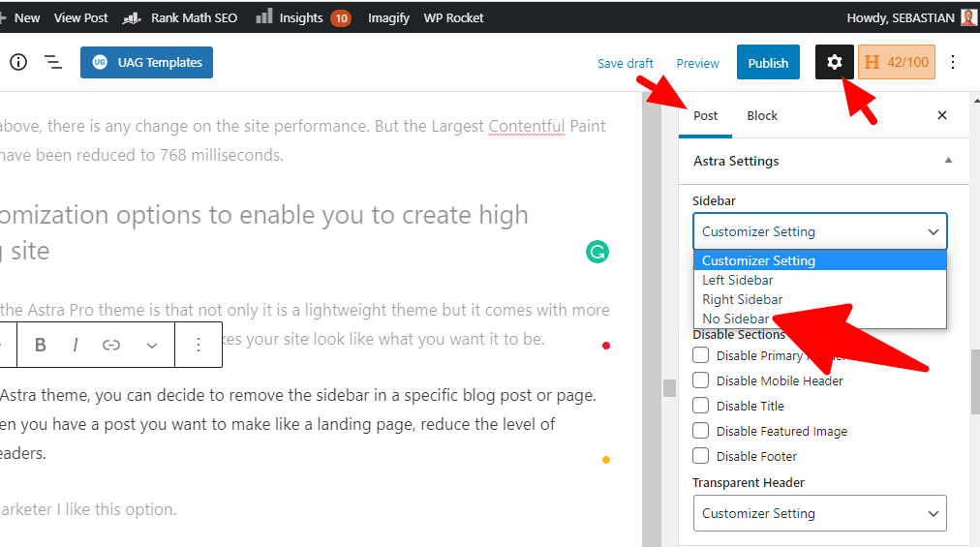Open the document info details icon
The width and height of the screenshot is (980, 547).
(18, 63)
